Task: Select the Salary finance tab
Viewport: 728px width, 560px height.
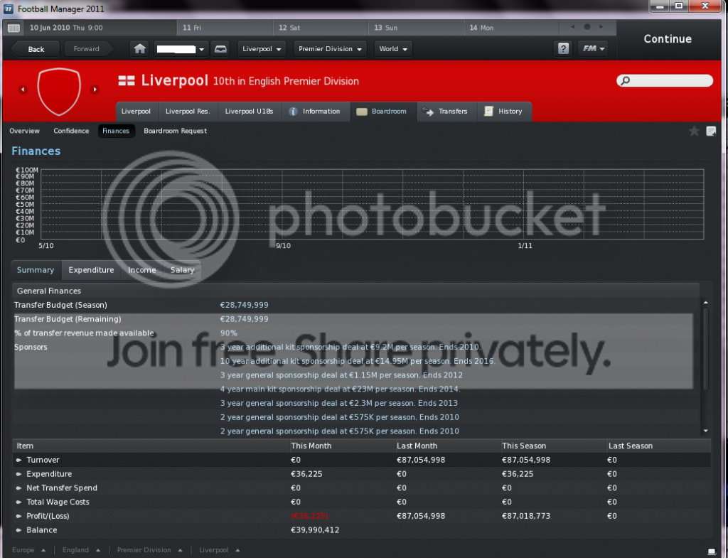Action: [182, 270]
